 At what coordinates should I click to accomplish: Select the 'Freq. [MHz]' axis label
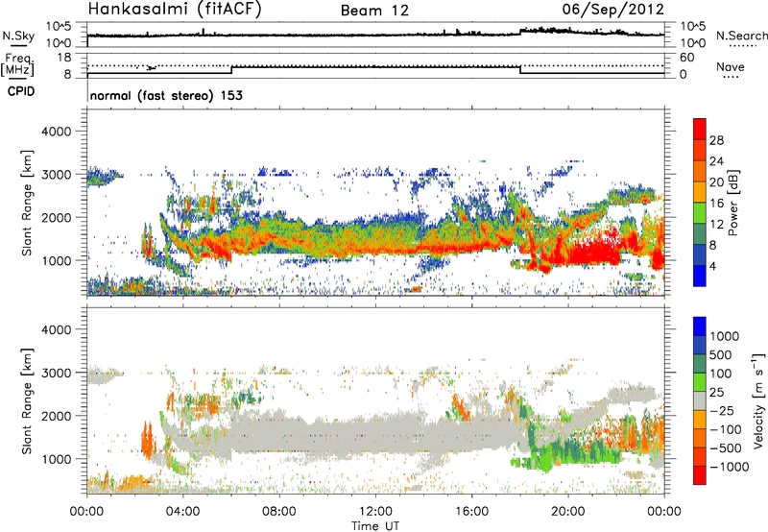click(x=18, y=65)
